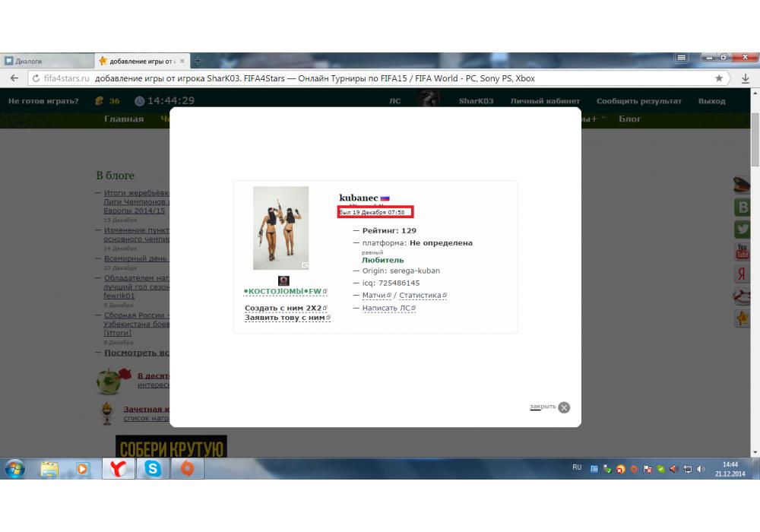Click the 'В десятк' link by the apple
This screenshot has width=760, height=532.
[x=154, y=376]
